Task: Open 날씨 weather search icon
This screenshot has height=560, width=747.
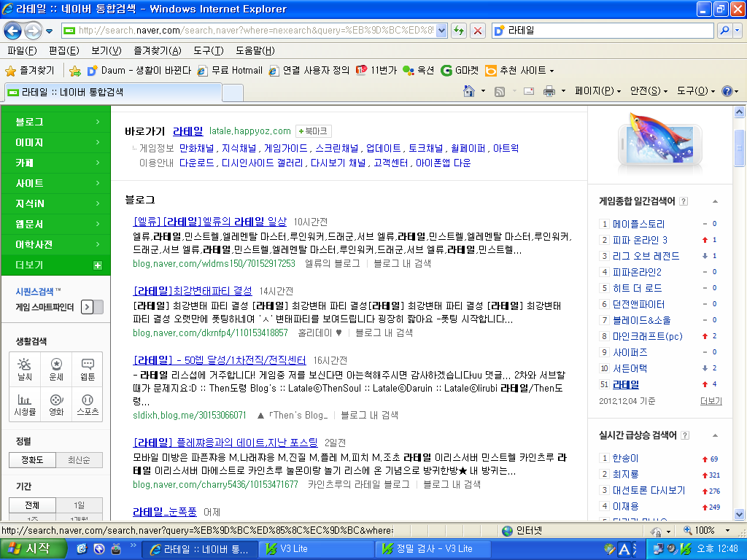Action: point(25,369)
